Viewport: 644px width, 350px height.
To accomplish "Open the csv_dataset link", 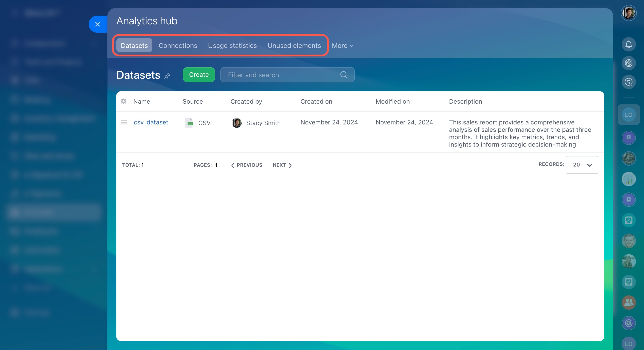I will coord(151,122).
